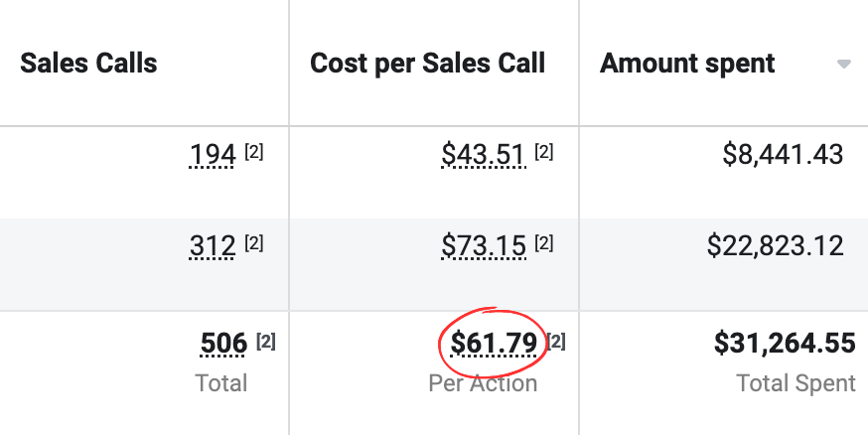Click the $43.51 cost value
Screen dimensions: 868x435
coord(483,155)
